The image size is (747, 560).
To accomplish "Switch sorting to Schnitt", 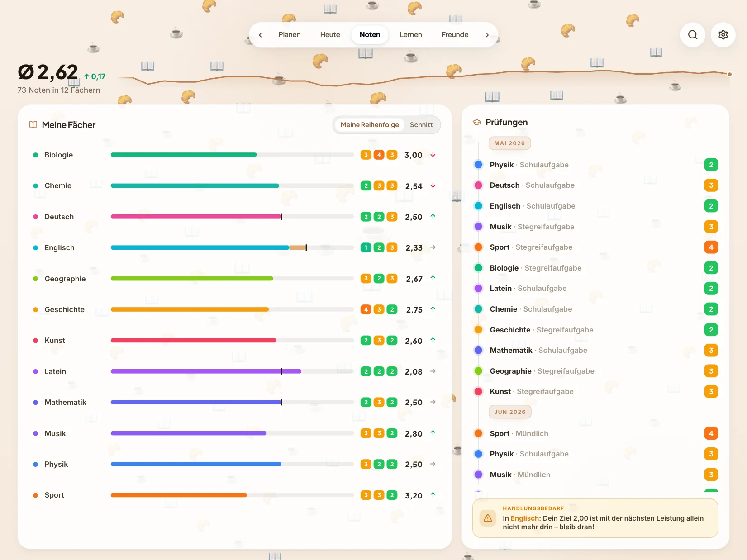I will (421, 125).
